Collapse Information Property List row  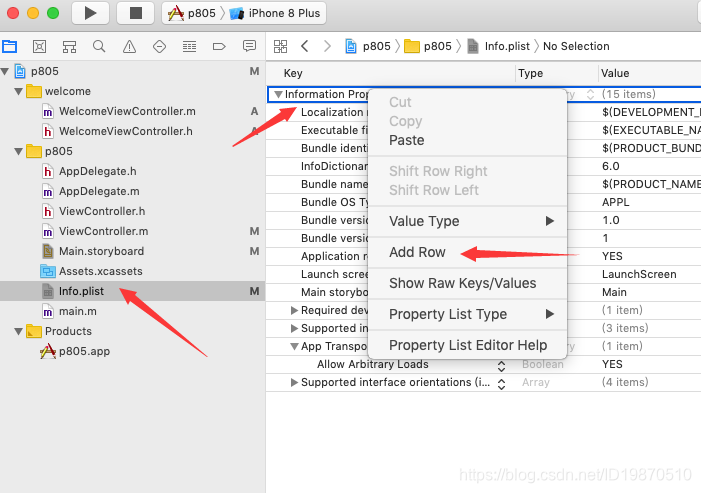(278, 94)
